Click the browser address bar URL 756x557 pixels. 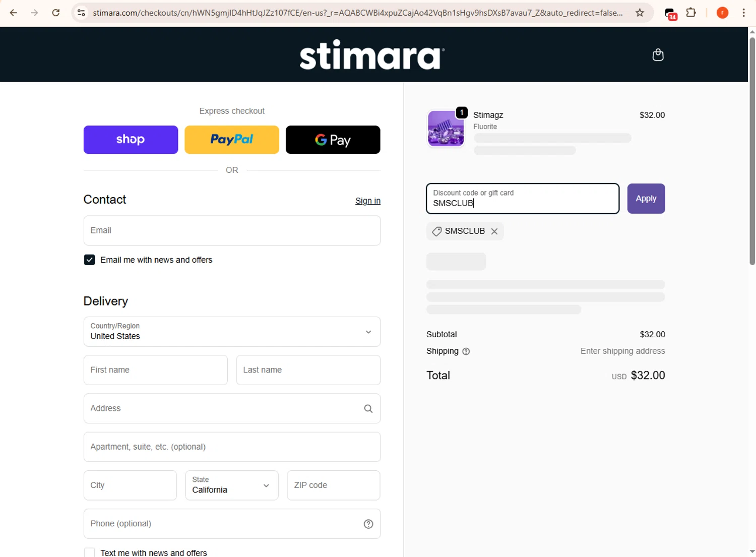coord(358,13)
